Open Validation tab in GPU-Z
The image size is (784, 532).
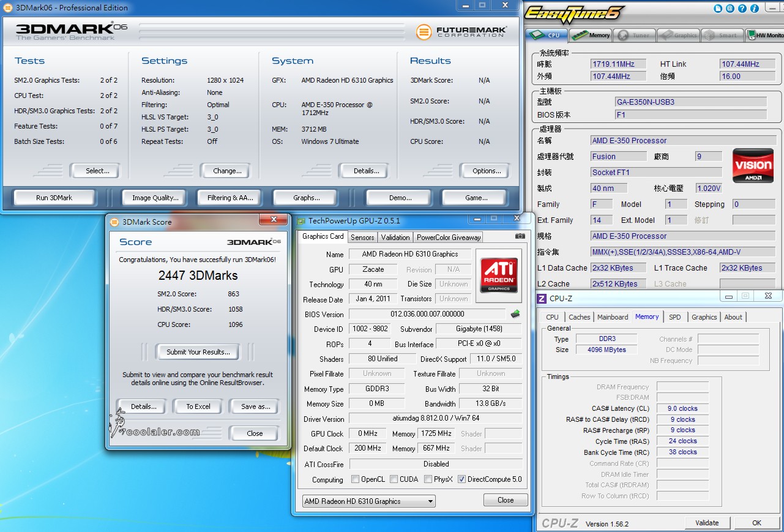[x=395, y=237]
